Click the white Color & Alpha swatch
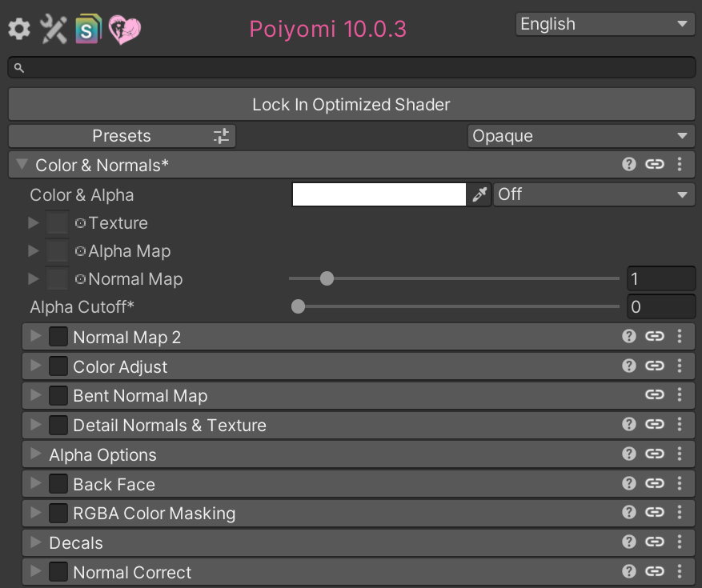 point(379,194)
